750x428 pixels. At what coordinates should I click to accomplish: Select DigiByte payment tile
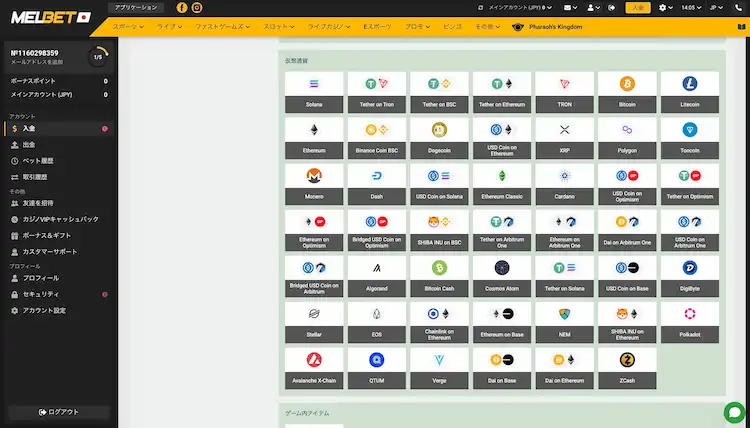pyautogui.click(x=690, y=276)
